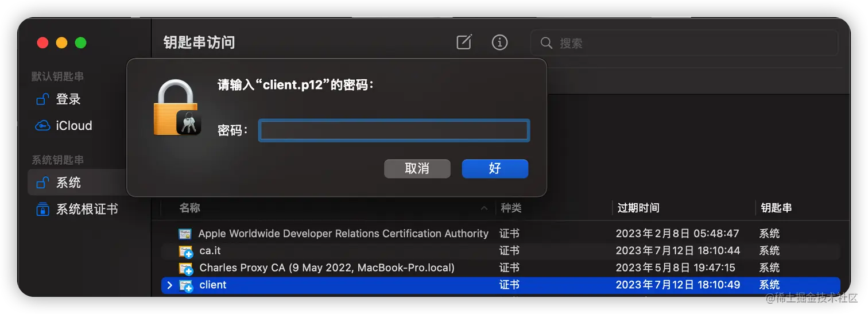Screen dimensions: 868x314
Task: Click the 系统 keychain cell for Apple Worldwide row
Action: click(x=769, y=234)
